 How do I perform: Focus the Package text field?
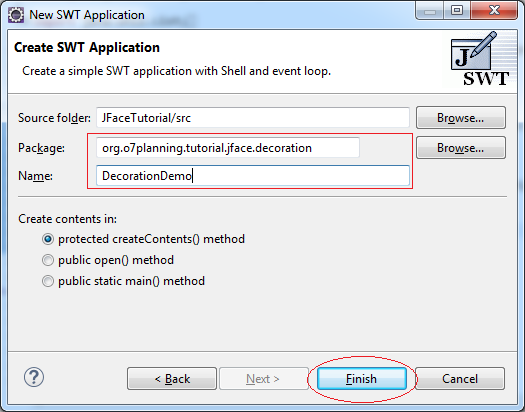point(228,148)
